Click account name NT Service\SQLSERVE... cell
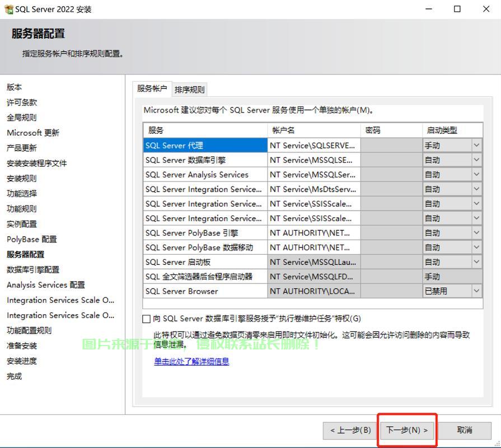The height and width of the screenshot is (448, 501). (314, 146)
